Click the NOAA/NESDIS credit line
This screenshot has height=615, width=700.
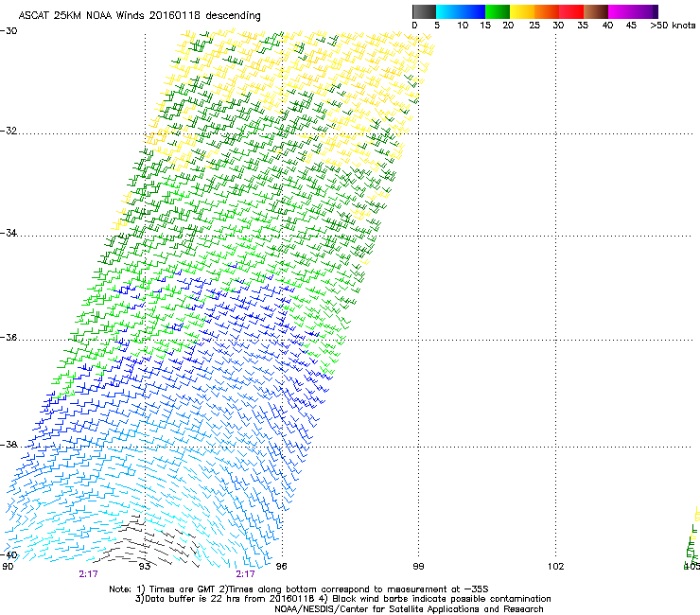409,609
